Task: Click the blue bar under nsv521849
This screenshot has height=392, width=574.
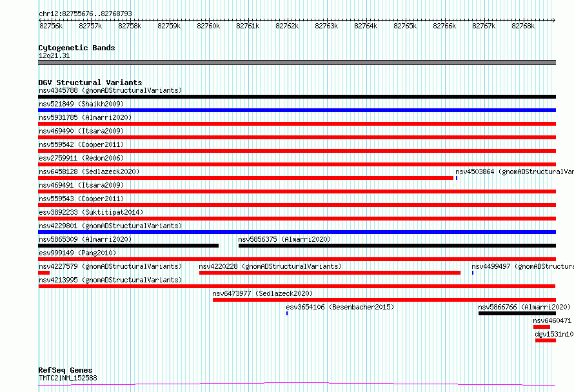Action: (x=297, y=110)
